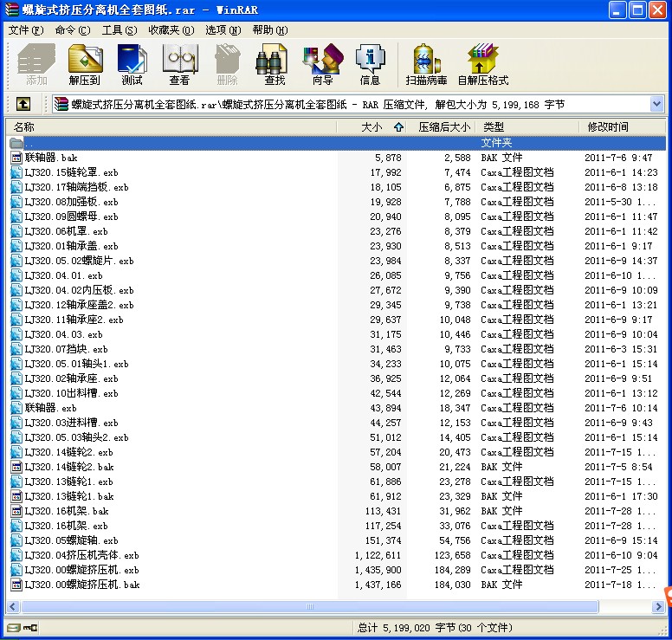Select file icon of LJ320.15链轮罩.exb
The image size is (672, 640).
16,172
